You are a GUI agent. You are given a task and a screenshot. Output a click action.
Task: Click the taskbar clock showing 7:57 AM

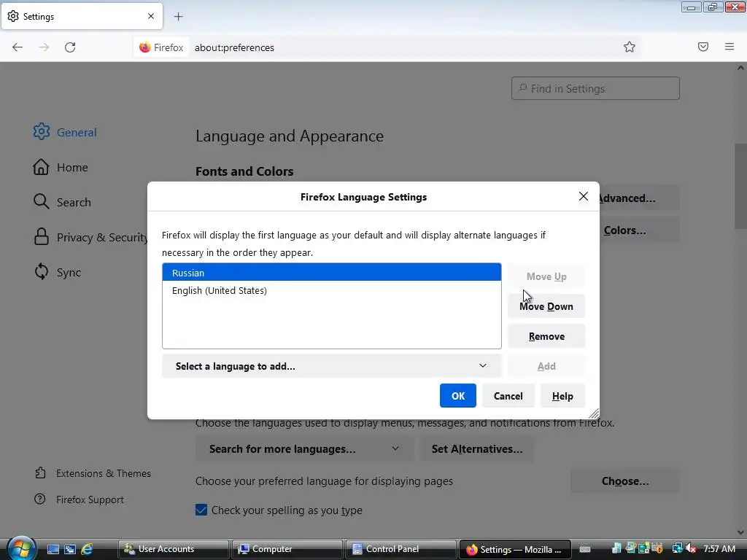pyautogui.click(x=719, y=549)
